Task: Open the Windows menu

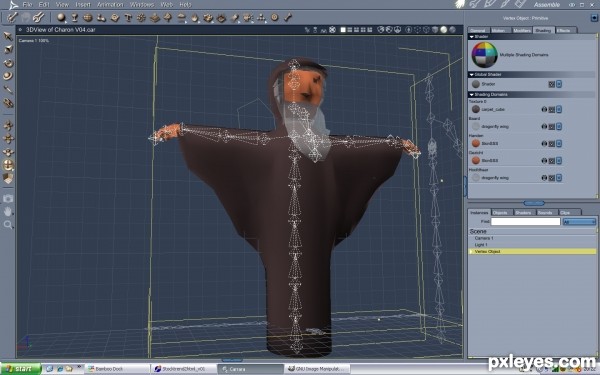Action: click(142, 5)
